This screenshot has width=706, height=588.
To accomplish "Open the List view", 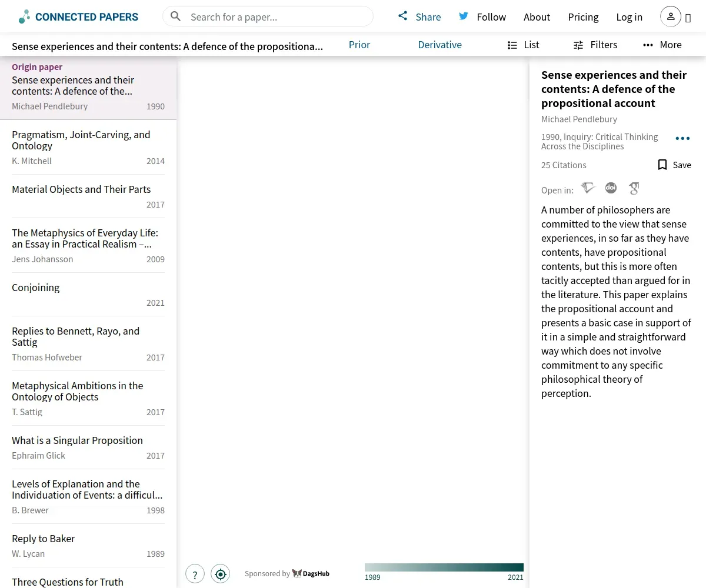I will tap(523, 45).
